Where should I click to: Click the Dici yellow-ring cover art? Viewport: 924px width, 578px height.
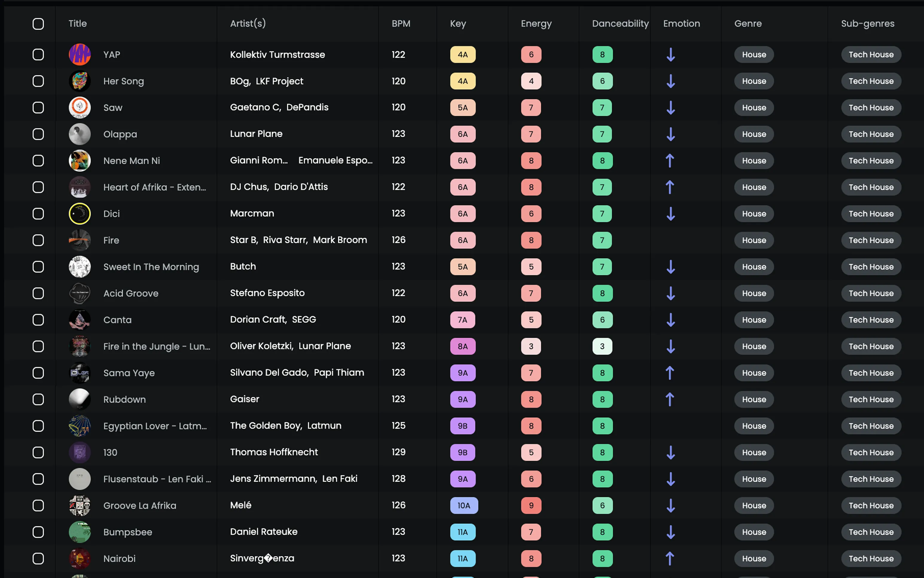[80, 214]
